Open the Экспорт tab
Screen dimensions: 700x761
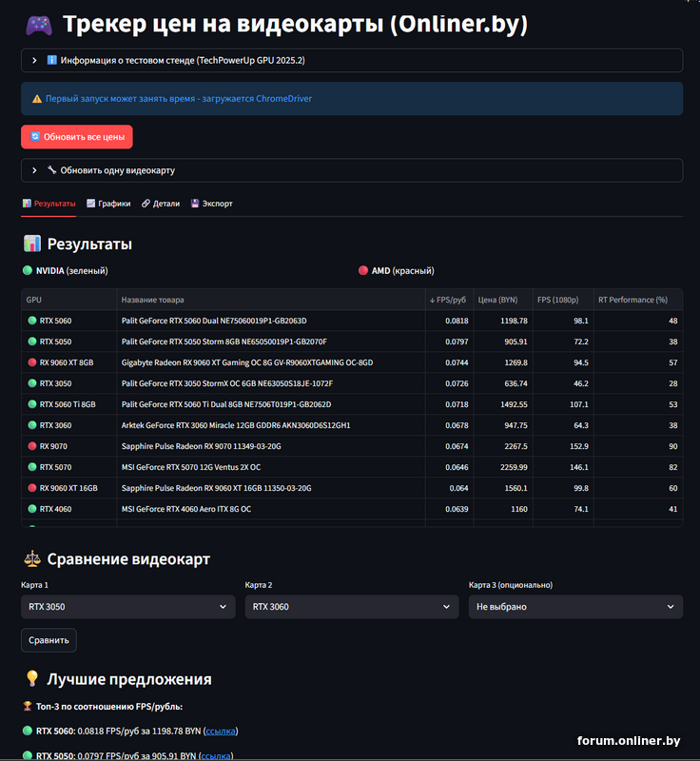point(211,204)
